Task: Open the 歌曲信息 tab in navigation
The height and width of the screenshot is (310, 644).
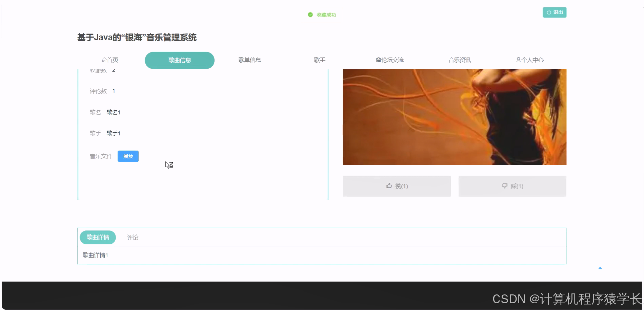Action: [179, 60]
